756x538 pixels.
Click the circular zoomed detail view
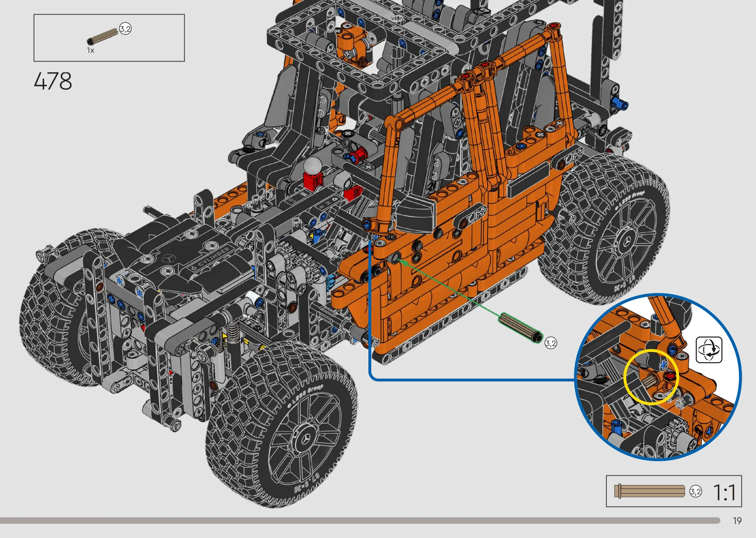coord(657,377)
